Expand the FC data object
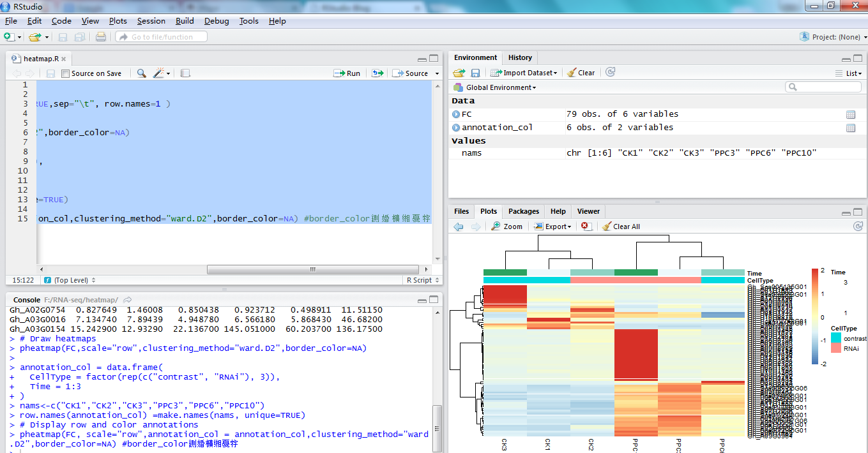868x453 pixels. pyautogui.click(x=456, y=114)
